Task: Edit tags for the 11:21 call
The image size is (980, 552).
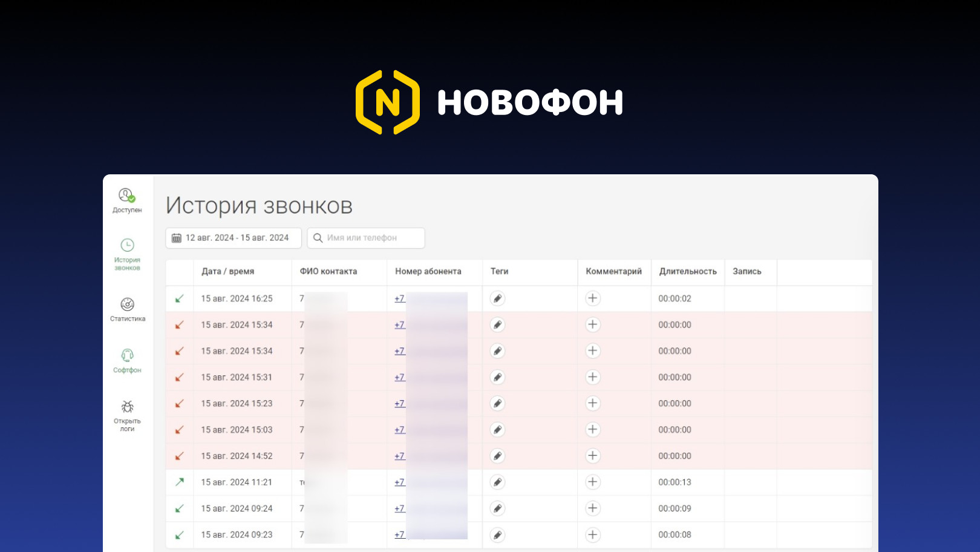Action: tap(497, 482)
